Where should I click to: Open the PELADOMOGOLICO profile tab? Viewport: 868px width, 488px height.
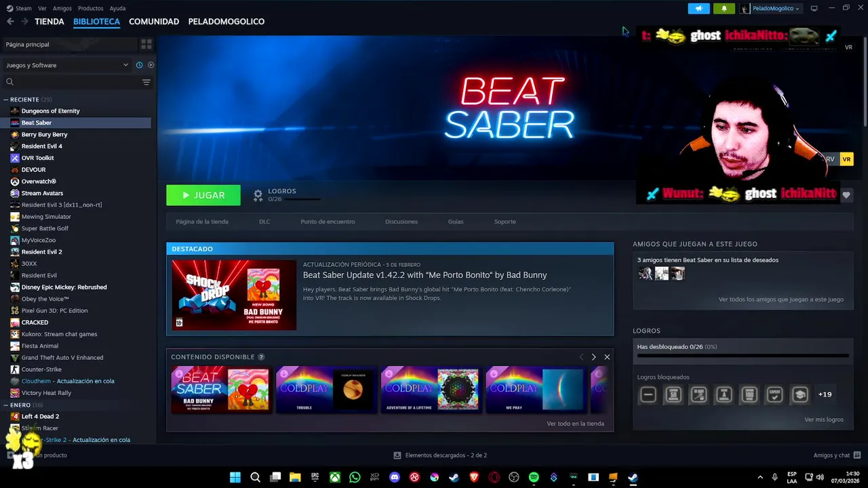[x=226, y=22]
